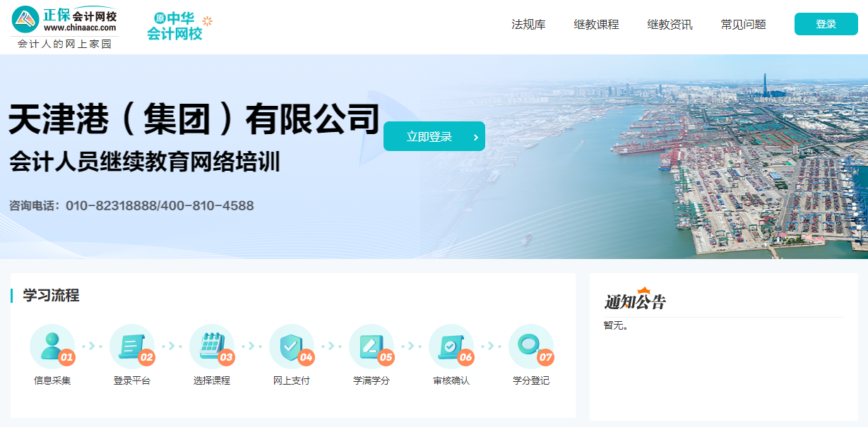Click the 网上支付 label

pyautogui.click(x=292, y=380)
